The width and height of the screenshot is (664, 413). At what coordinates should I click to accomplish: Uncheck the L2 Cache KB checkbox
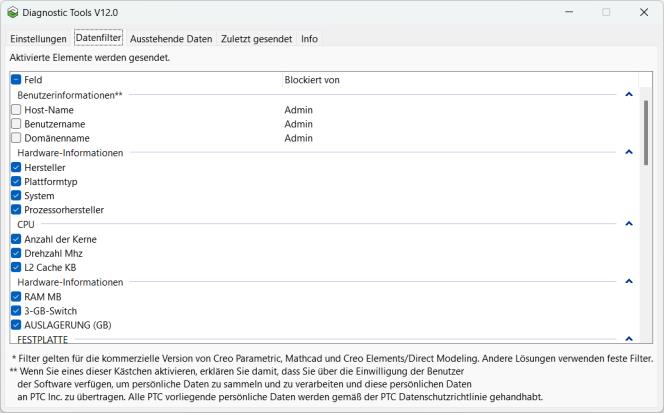[x=16, y=267]
